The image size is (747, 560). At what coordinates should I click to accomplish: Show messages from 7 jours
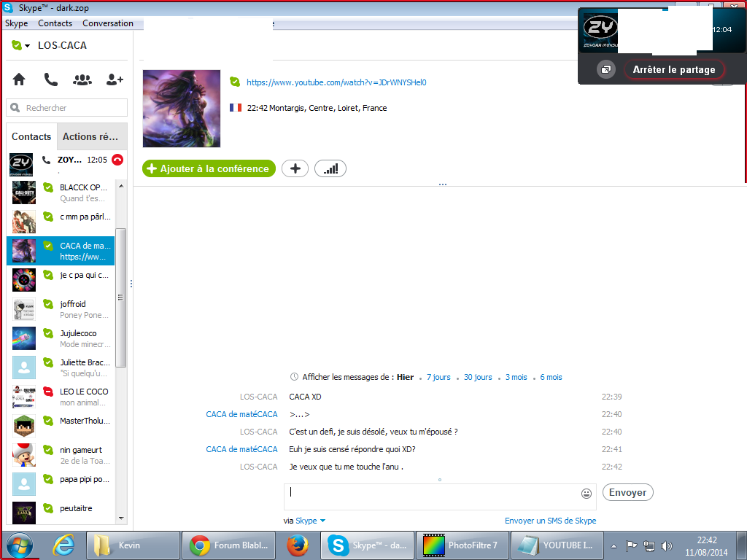tap(438, 377)
